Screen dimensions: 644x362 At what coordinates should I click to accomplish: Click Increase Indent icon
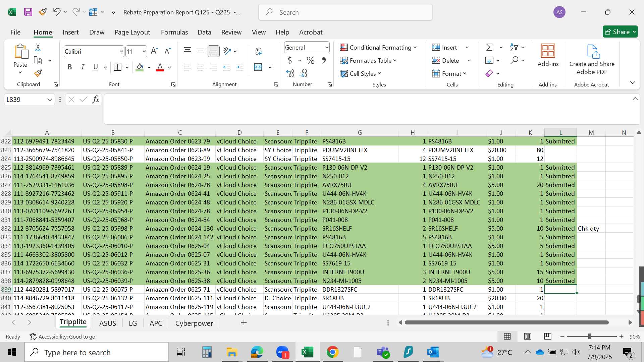tap(240, 67)
